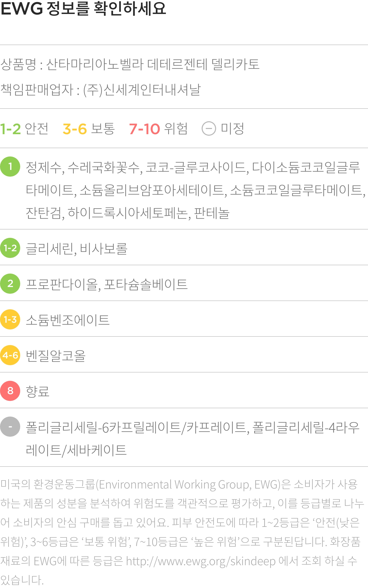Select the 3-6 보통 legend label
Image resolution: width=368 pixels, height=588 pixels.
[x=89, y=129]
